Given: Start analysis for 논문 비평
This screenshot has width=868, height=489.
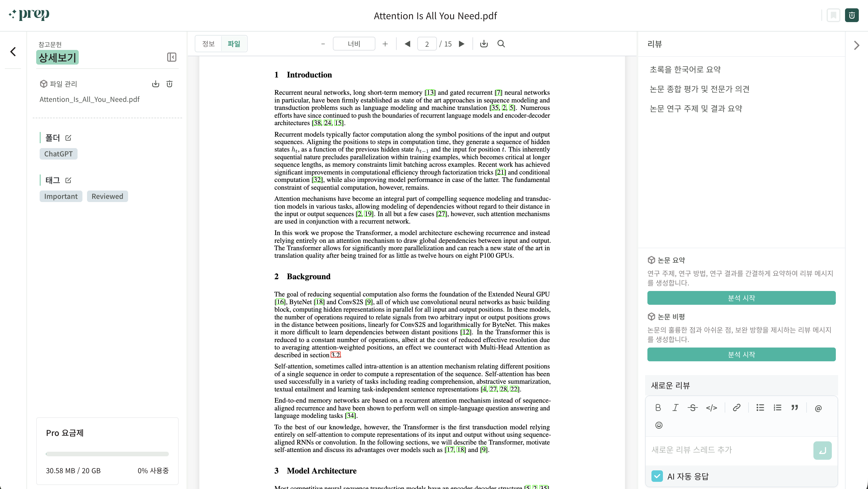Looking at the screenshot, I should click(x=741, y=354).
